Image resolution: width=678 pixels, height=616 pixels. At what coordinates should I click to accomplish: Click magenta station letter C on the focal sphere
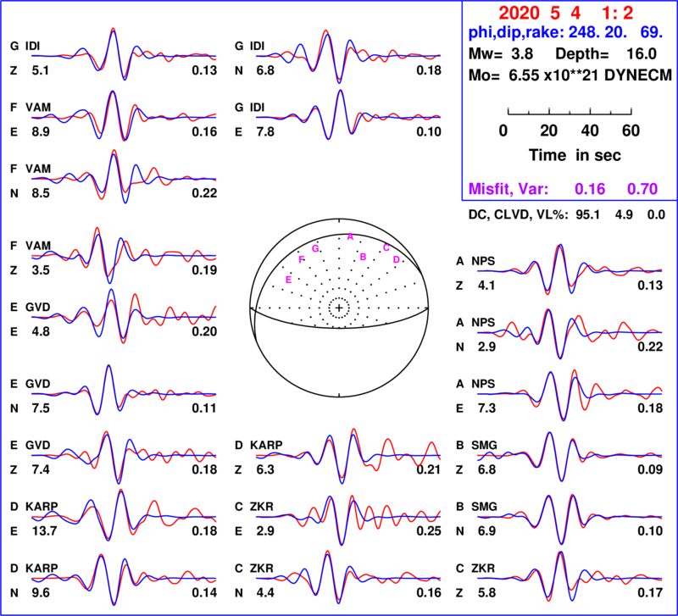pos(386,247)
